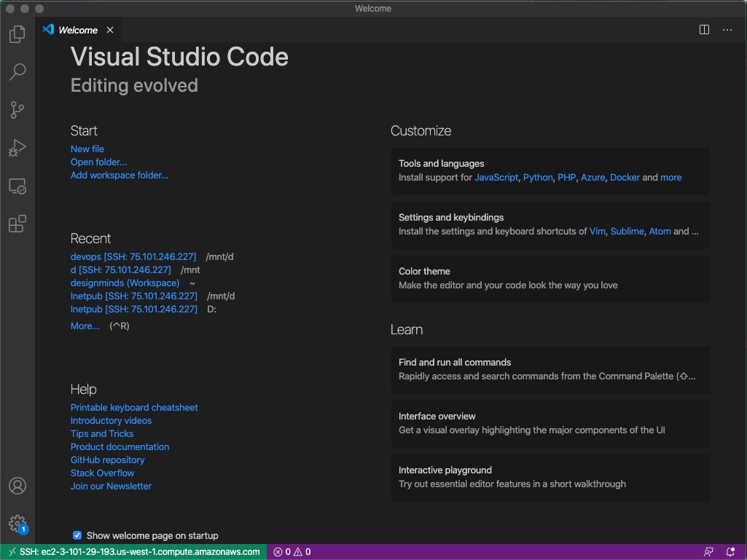
Task: Open the Remote Explorer icon
Action: 17,186
